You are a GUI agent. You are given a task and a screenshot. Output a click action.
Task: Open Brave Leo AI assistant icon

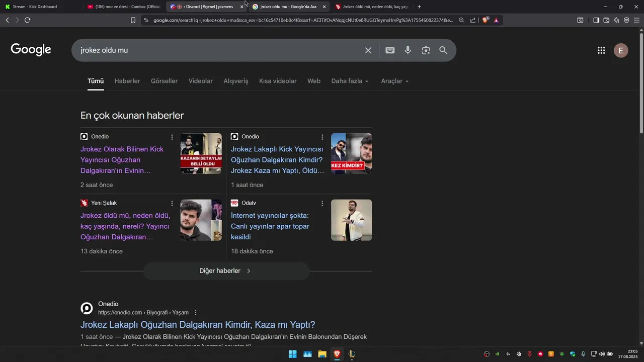616,20
